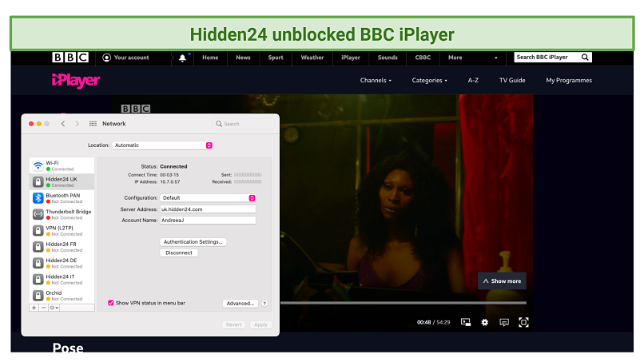Screen dimensions: 644x362
Task: Open player settings gear
Action: click(x=485, y=322)
